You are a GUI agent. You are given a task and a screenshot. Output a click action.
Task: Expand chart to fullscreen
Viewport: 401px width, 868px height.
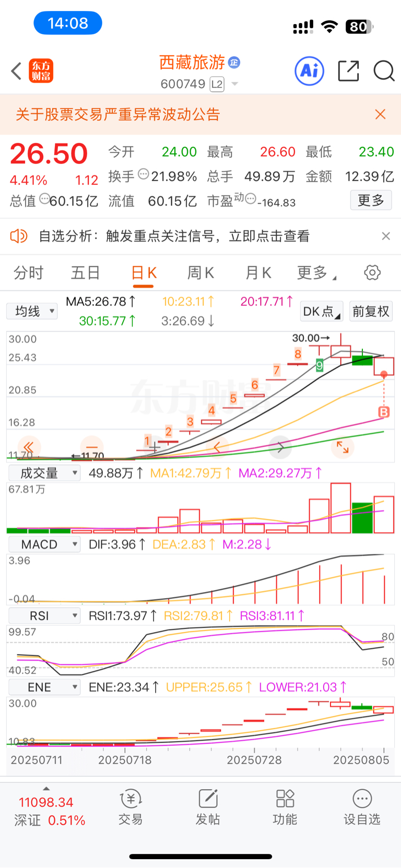coord(343,447)
